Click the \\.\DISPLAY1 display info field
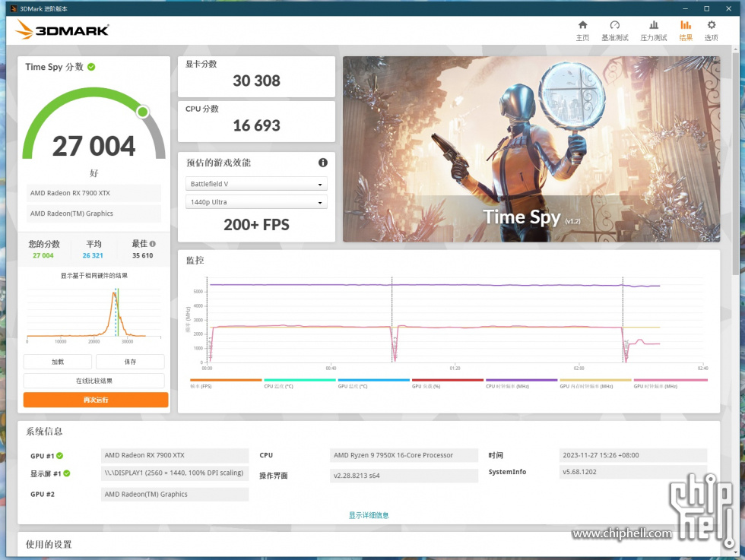Screen dimensions: 745x560 175,473
